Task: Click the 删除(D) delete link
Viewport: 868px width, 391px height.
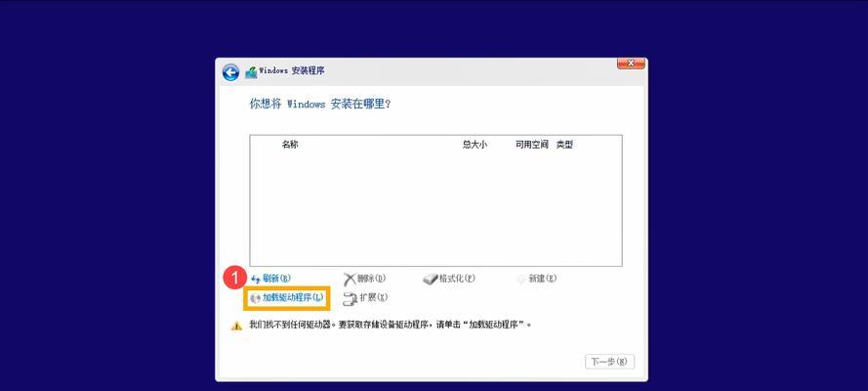Action: click(x=371, y=279)
